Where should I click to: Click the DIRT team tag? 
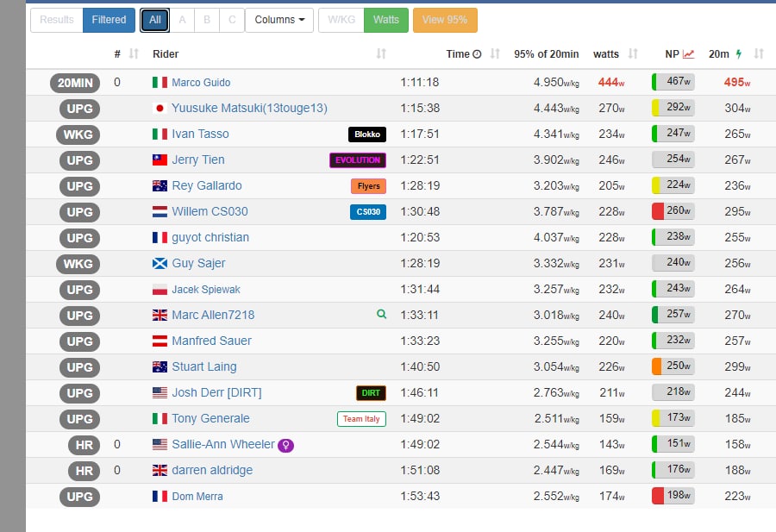(371, 393)
